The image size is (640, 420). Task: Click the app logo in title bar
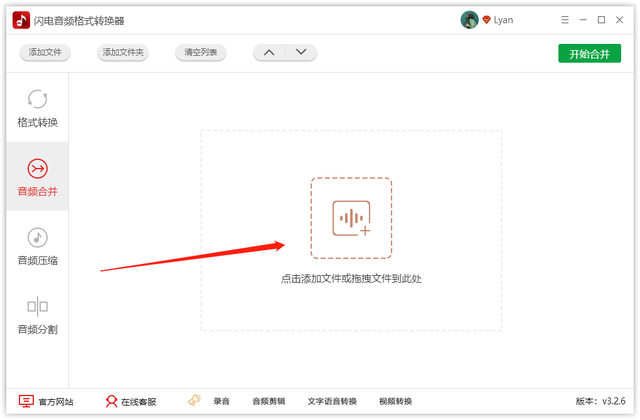point(21,20)
